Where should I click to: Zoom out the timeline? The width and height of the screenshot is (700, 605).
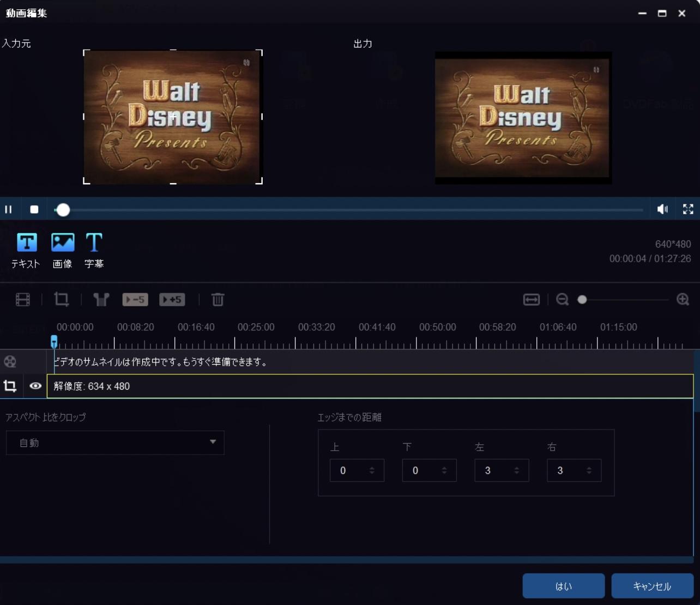point(563,299)
